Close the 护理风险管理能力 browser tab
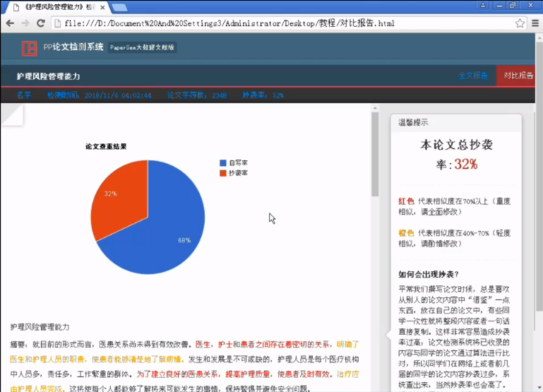 click(x=102, y=7)
